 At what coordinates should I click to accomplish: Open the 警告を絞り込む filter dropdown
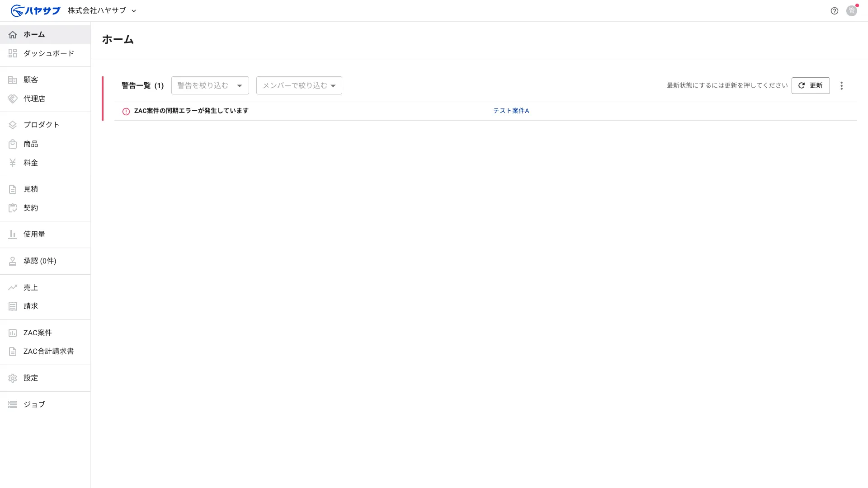(x=210, y=85)
